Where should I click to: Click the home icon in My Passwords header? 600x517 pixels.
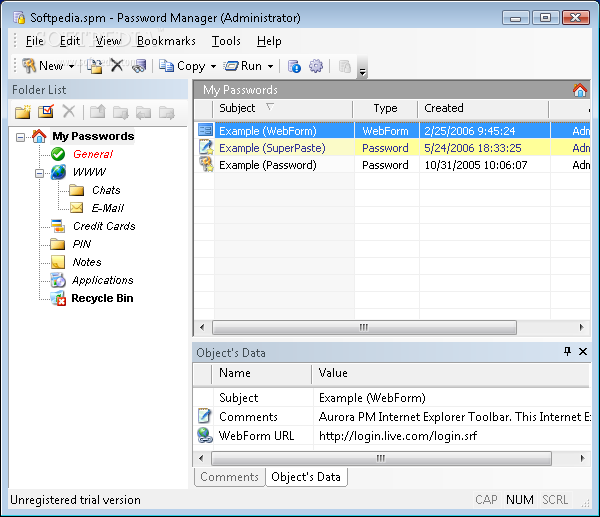(x=579, y=90)
